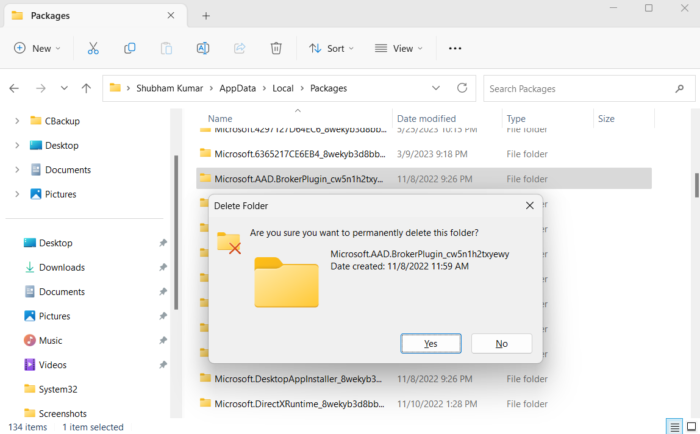
Task: Select the Packages window tab
Action: (95, 16)
